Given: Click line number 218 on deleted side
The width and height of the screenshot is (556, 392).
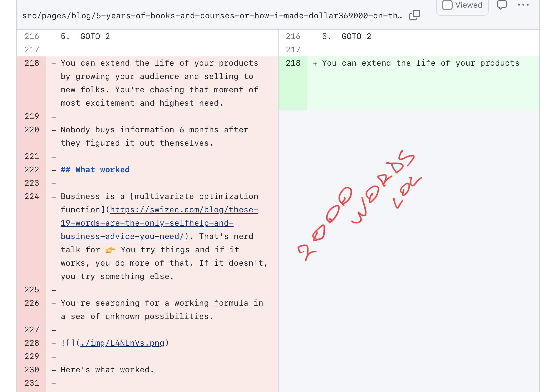Looking at the screenshot, I should click(x=32, y=63).
